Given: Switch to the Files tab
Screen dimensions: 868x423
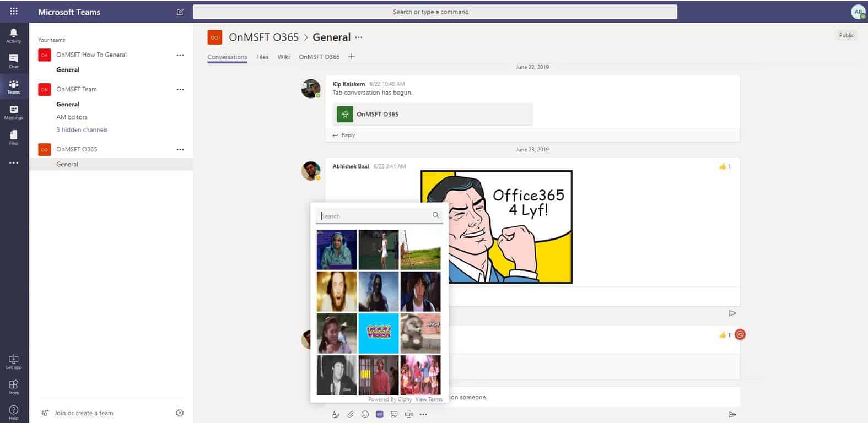Looking at the screenshot, I should [x=262, y=57].
